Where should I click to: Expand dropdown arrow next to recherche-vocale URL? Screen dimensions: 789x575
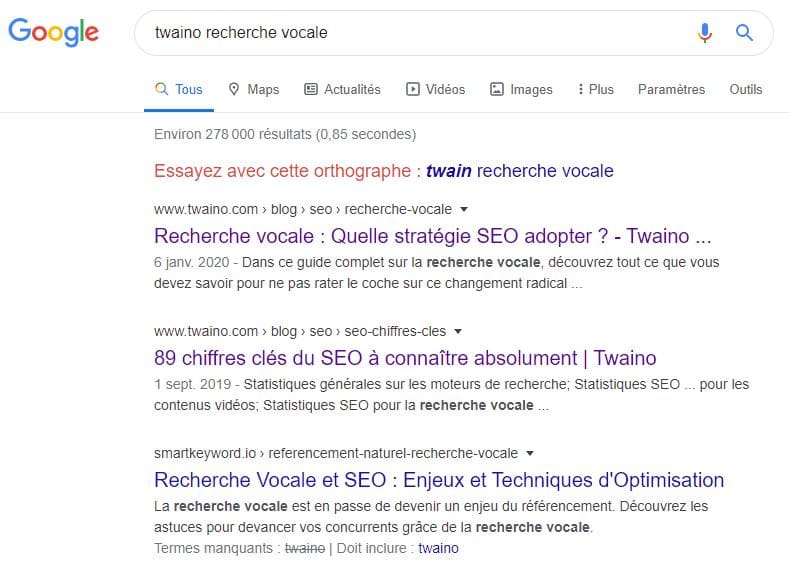pyautogui.click(x=464, y=209)
